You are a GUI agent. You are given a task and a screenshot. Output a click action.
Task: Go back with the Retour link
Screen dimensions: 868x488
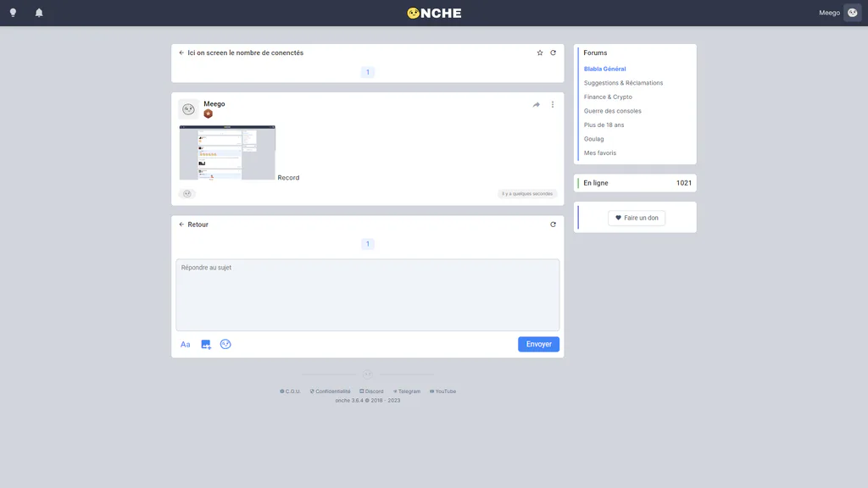pos(193,225)
